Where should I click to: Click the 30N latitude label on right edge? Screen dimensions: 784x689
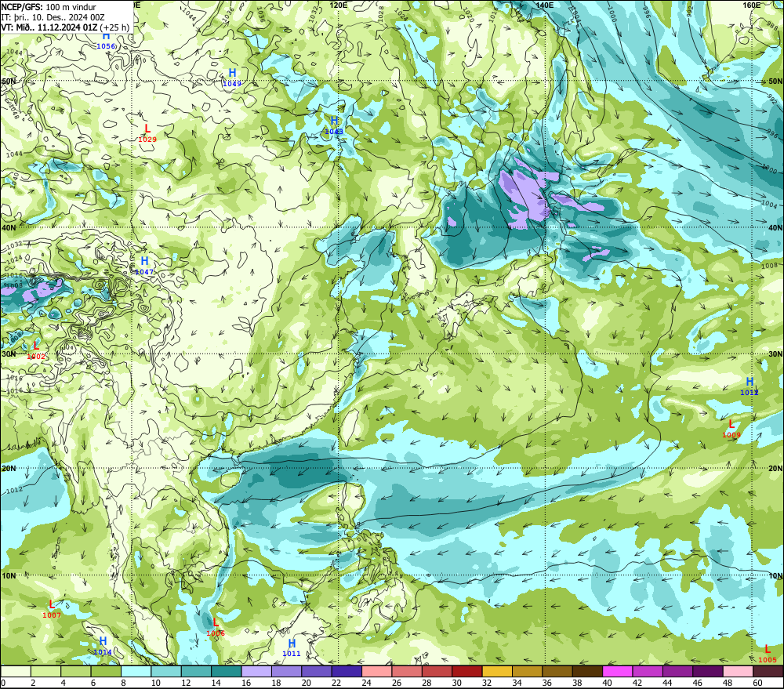775,354
